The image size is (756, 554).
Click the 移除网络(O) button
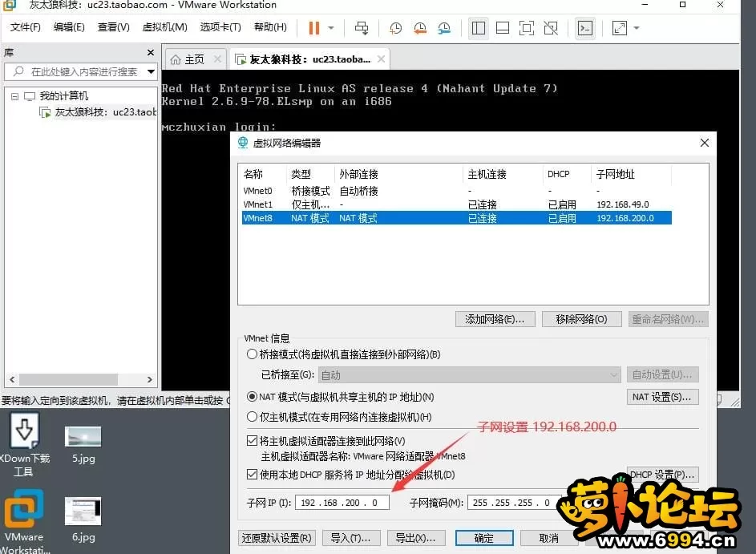coord(581,319)
